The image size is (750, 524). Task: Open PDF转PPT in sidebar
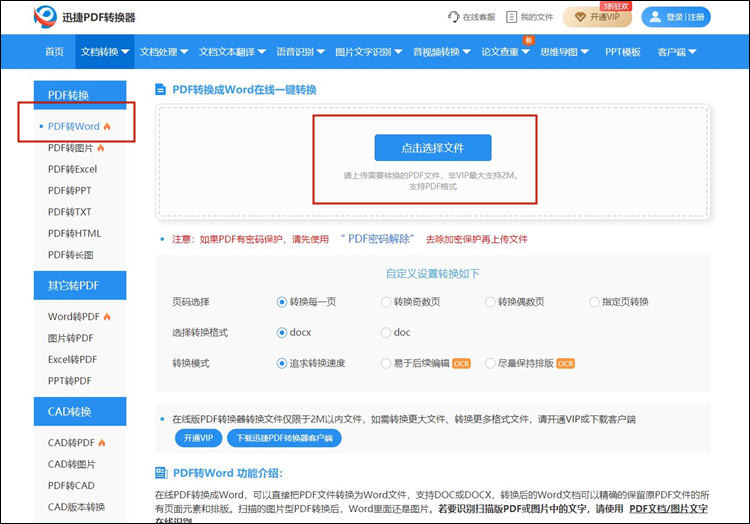69,190
